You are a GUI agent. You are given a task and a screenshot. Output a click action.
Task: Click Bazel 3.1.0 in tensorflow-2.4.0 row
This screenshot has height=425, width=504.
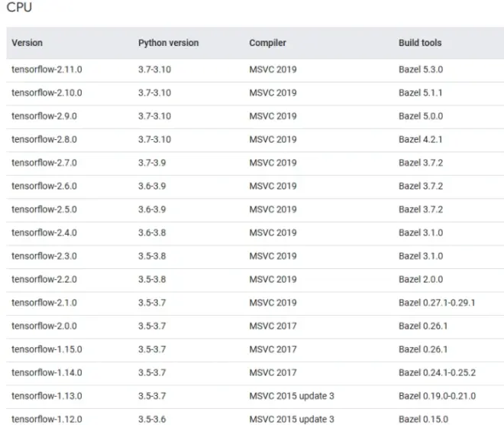pyautogui.click(x=421, y=233)
